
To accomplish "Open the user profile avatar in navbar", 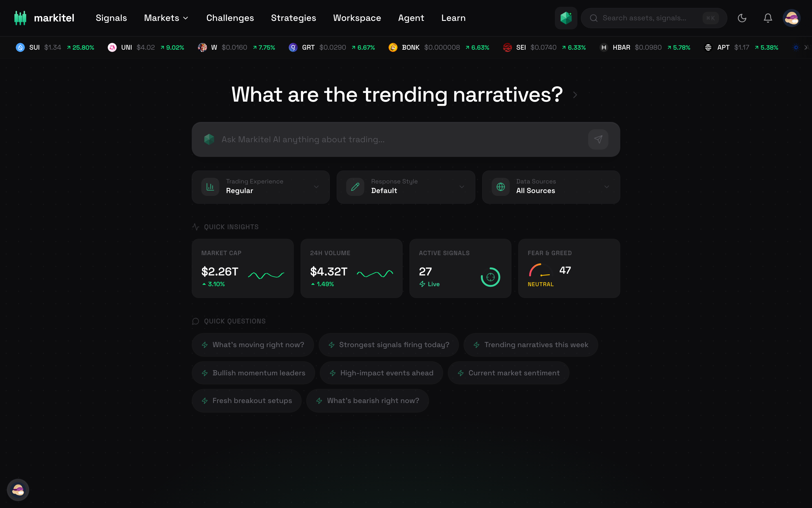I will click(791, 18).
